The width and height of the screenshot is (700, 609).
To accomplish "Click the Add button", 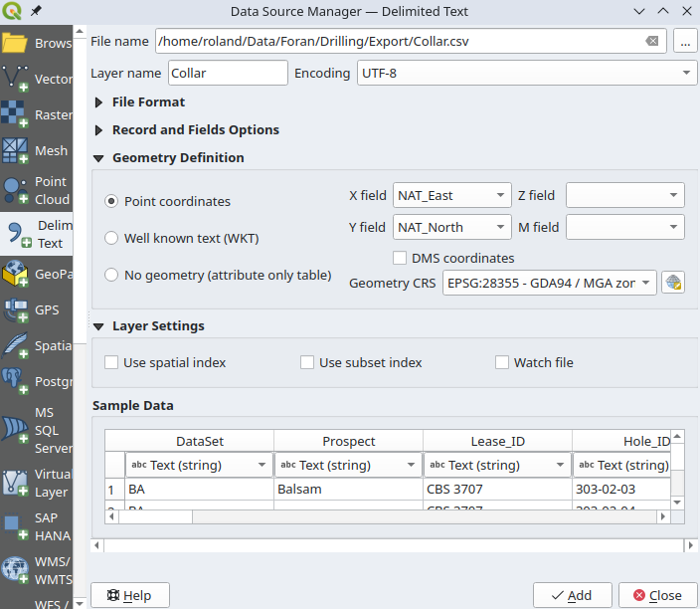I will tap(572, 595).
